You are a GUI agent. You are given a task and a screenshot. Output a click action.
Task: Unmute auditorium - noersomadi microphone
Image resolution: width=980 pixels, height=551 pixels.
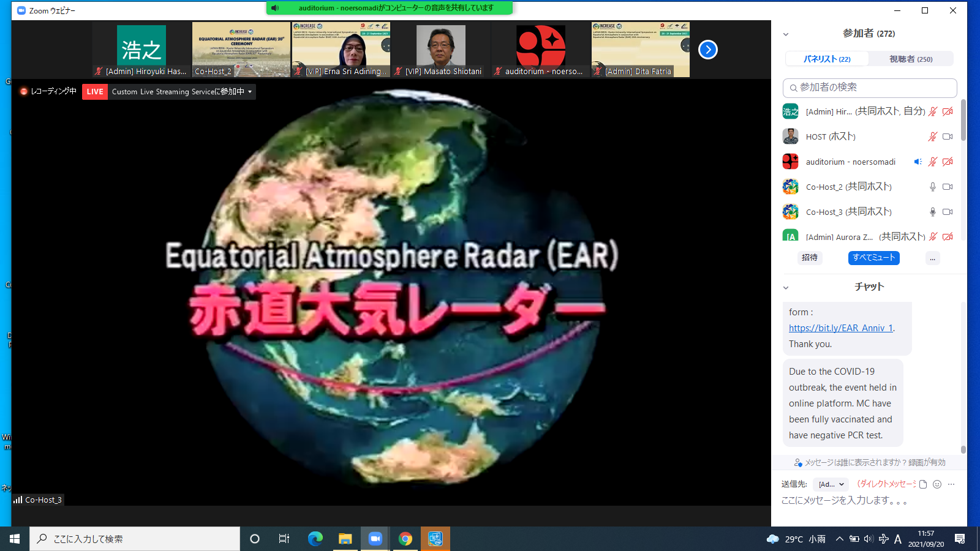pyautogui.click(x=932, y=162)
